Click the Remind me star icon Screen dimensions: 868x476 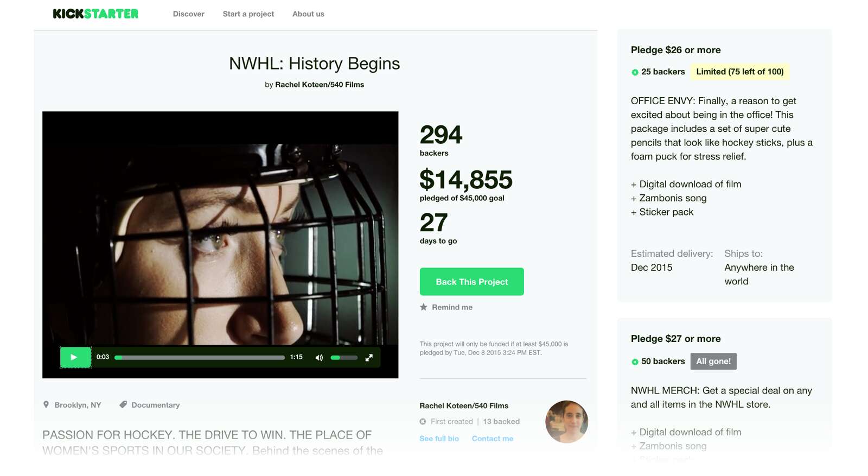[x=424, y=307]
